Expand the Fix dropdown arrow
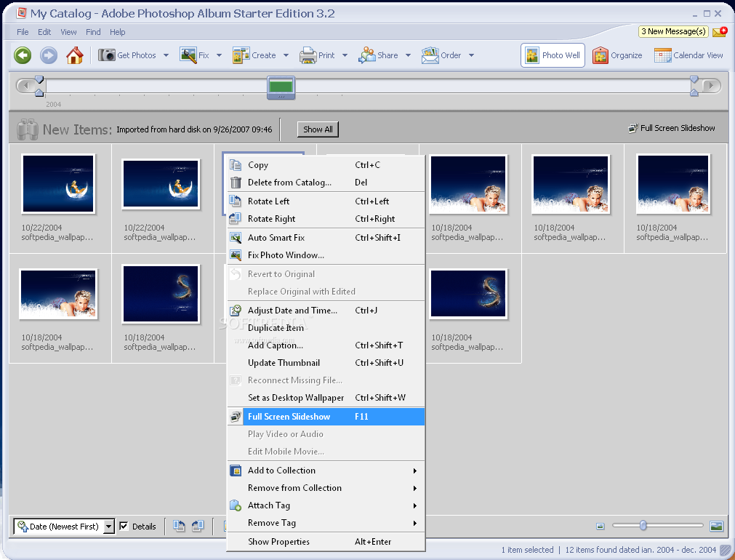Screen dimensions: 735x560 coord(219,55)
